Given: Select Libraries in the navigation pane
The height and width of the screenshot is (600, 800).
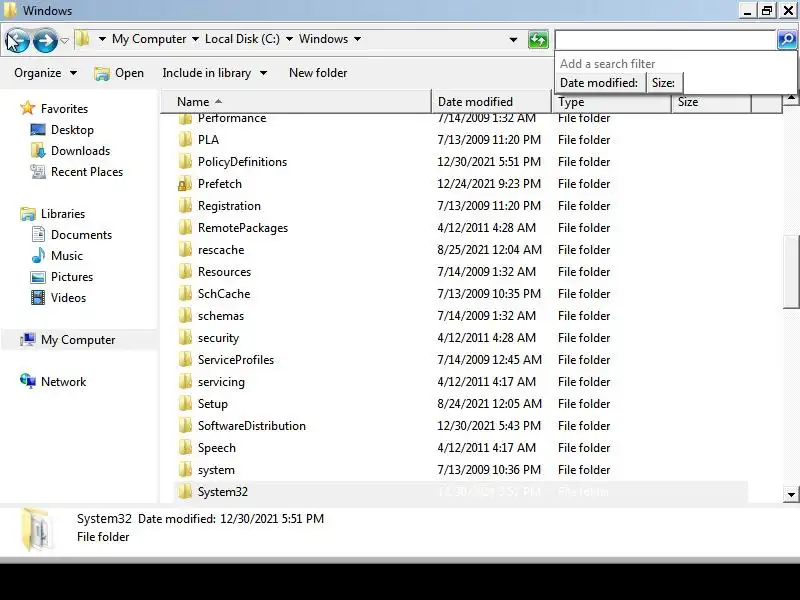Looking at the screenshot, I should pyautogui.click(x=53, y=214).
